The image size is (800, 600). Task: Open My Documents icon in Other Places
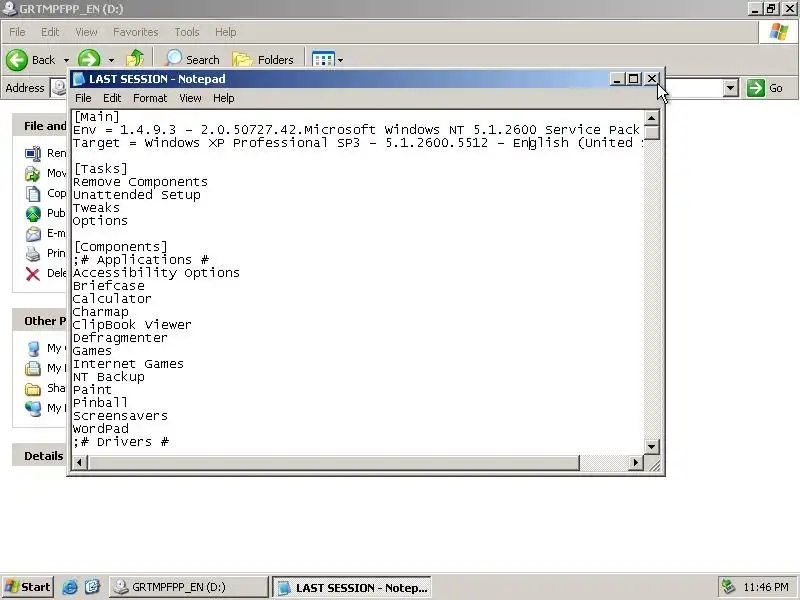click(x=33, y=368)
